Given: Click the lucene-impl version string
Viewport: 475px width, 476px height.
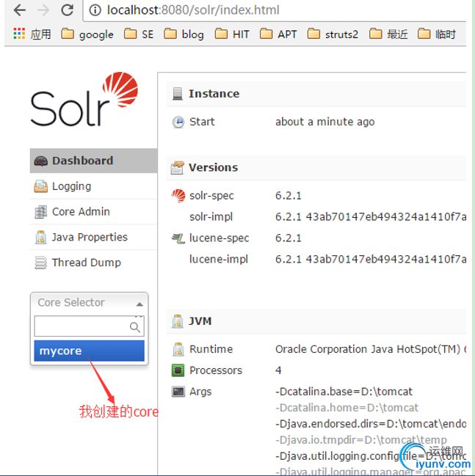Looking at the screenshot, I should [x=371, y=259].
